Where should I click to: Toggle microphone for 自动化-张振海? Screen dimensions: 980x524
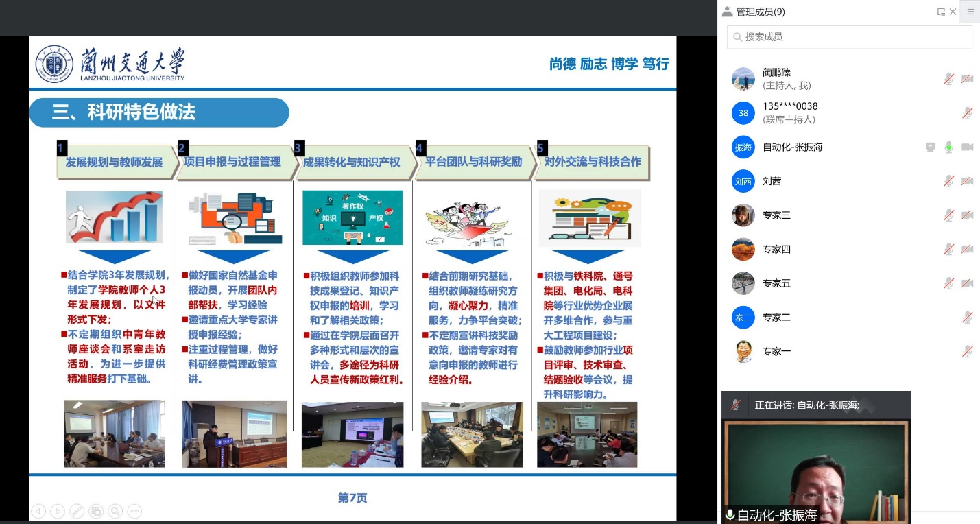pyautogui.click(x=948, y=147)
